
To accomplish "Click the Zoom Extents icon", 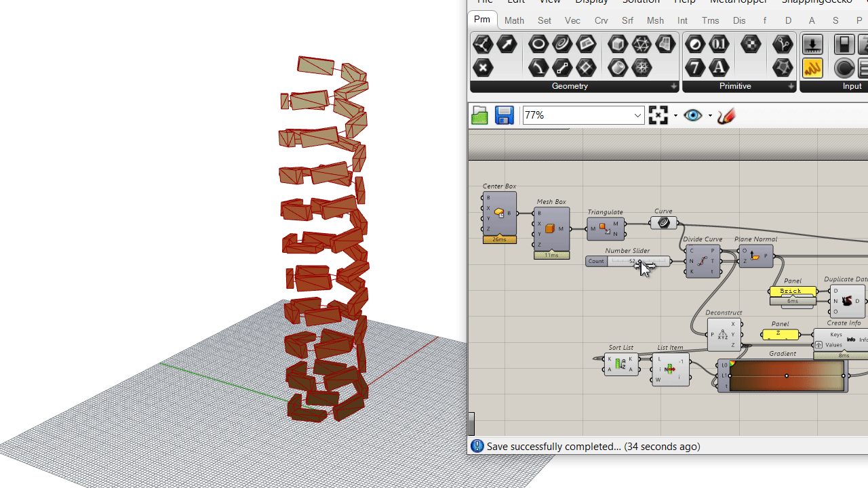I will 658,115.
